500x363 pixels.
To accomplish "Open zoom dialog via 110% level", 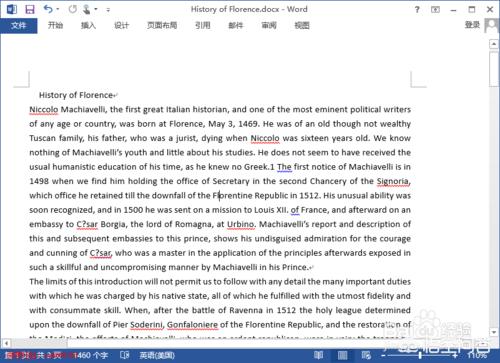I will [477, 355].
